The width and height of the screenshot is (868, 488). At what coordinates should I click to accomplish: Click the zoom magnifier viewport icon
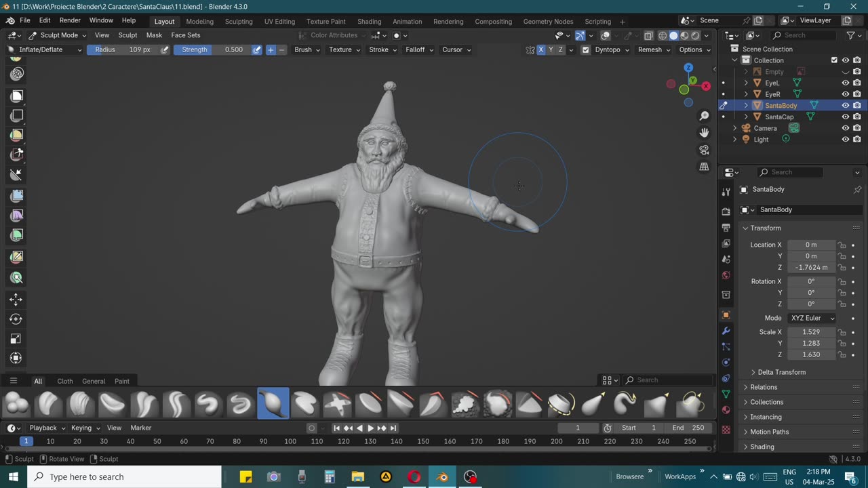pos(705,116)
